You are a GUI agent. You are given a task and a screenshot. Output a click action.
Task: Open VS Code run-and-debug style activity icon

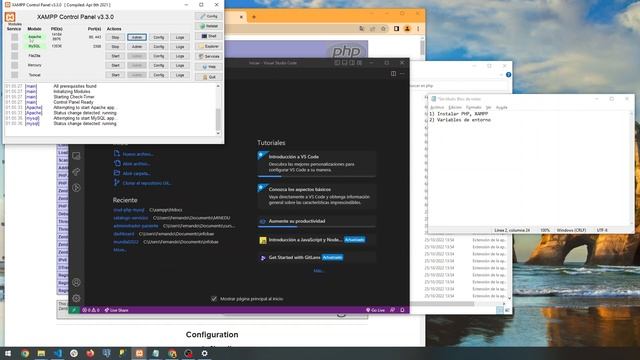pyautogui.click(x=76, y=188)
